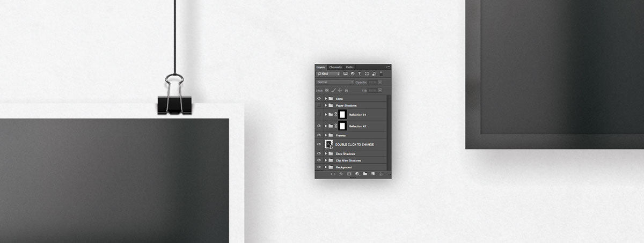Open the blend mode Normal dropdown
Screen dimensions: 644x243
click(x=335, y=82)
